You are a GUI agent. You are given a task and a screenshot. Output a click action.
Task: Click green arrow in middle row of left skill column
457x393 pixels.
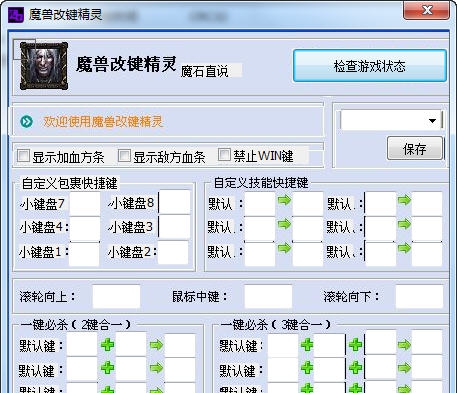pos(284,224)
